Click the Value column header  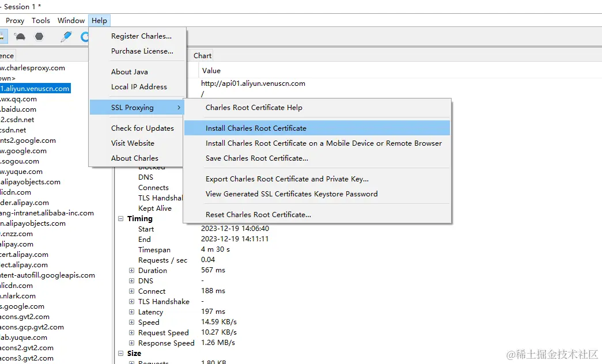pos(211,71)
